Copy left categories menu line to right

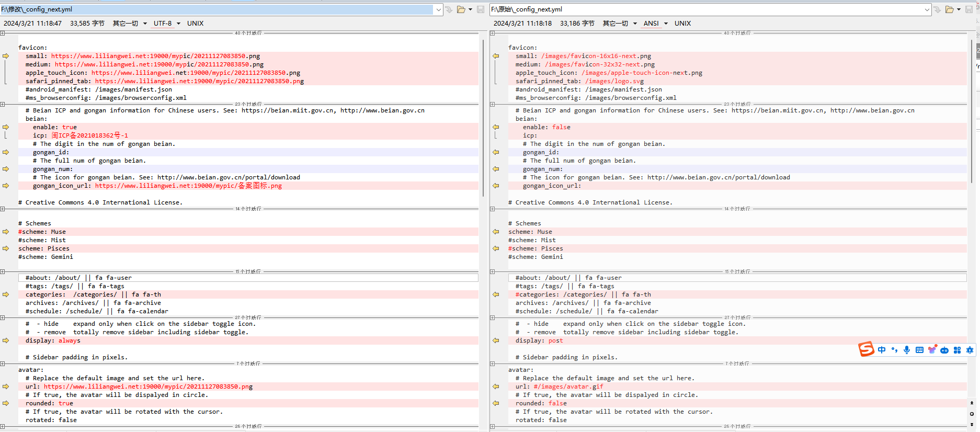point(6,294)
